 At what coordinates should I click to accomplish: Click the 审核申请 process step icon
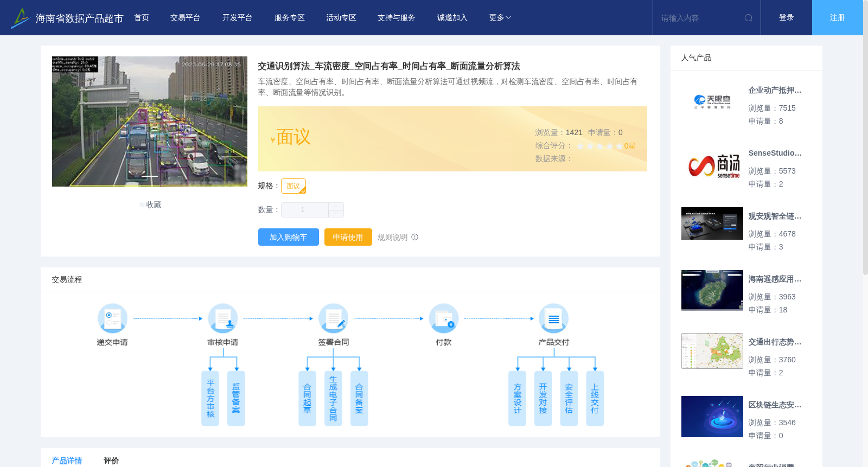(223, 318)
